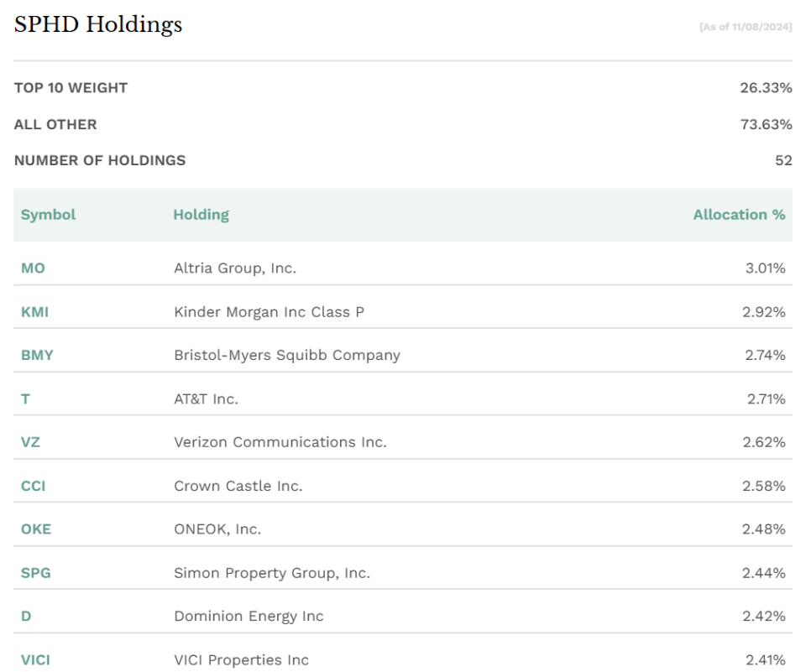Select the AT&T Inc. holding name
The image size is (811, 672).
point(206,399)
